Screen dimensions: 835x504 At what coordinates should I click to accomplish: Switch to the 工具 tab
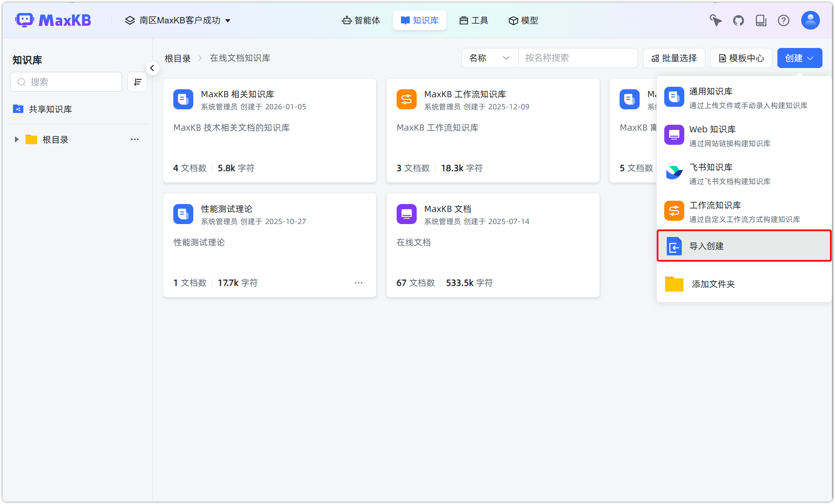click(x=474, y=20)
